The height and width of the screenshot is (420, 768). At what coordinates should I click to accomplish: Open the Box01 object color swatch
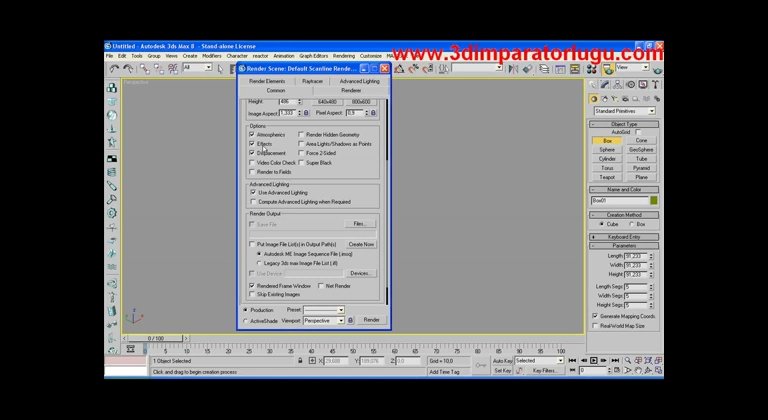(653, 200)
